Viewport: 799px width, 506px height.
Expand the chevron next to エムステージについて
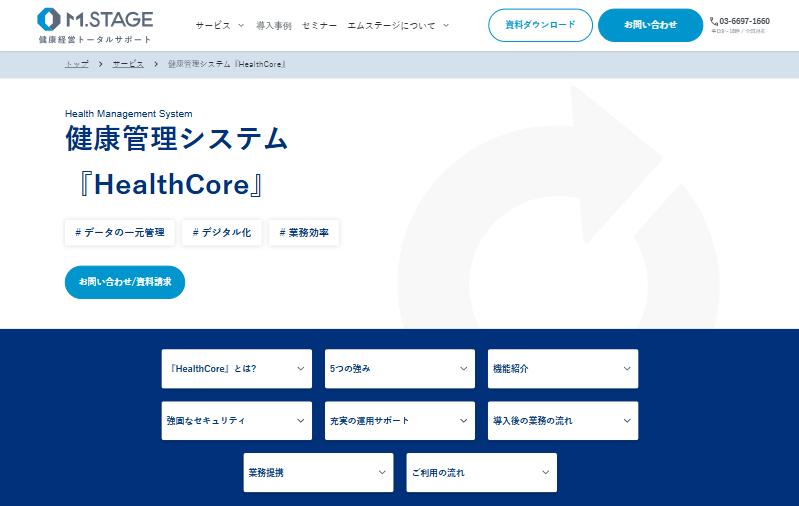tap(446, 25)
